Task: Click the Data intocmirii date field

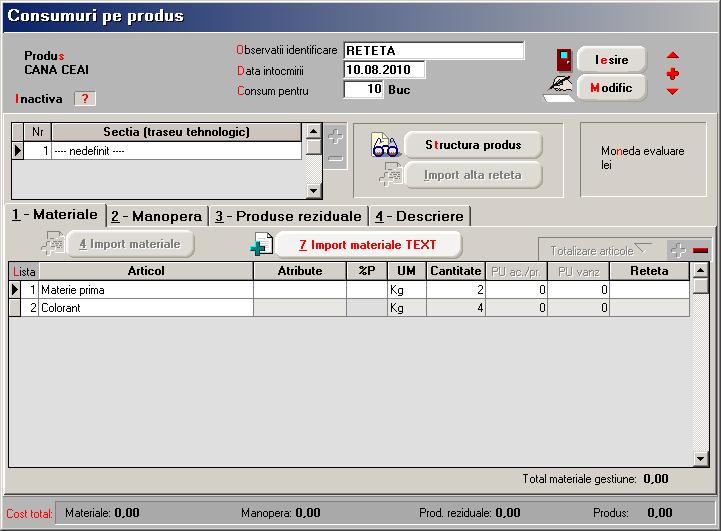Action: point(384,70)
